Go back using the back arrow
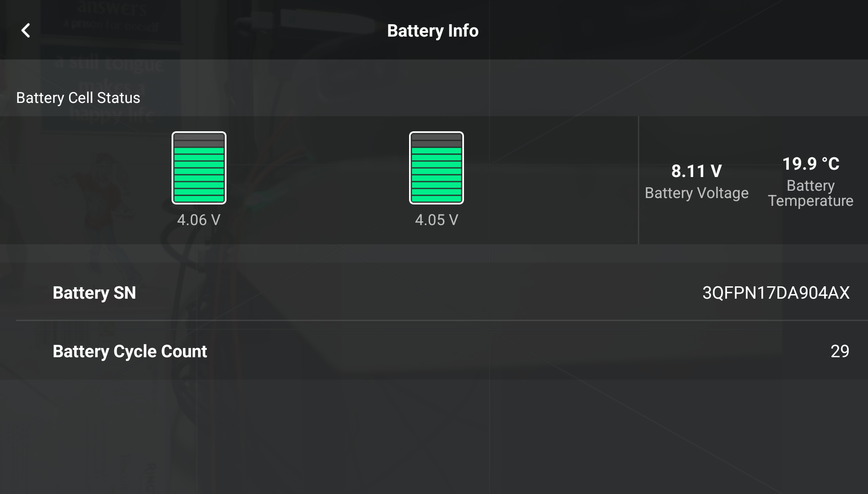This screenshot has height=494, width=868. pos(26,31)
